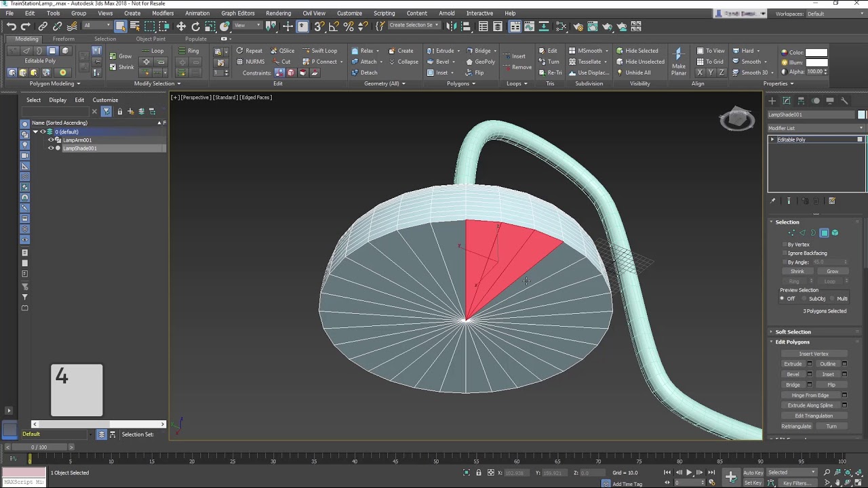Click the vertex Color swatch in Properties
Viewport: 868px width, 488px height.
[816, 52]
